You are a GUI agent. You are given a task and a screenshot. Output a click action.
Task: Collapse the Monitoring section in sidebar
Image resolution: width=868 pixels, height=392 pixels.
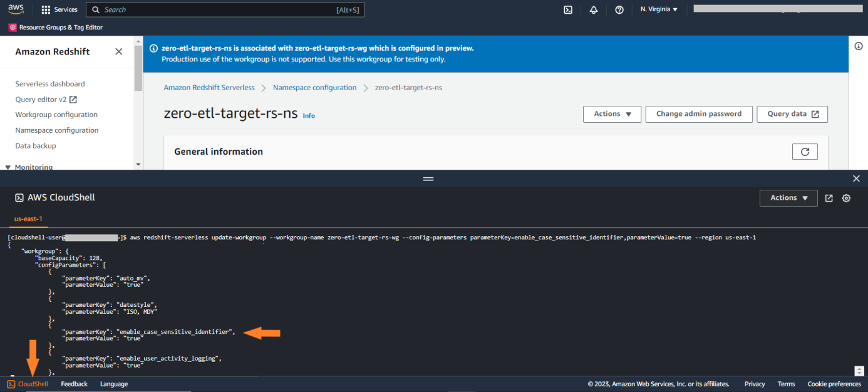(x=8, y=167)
